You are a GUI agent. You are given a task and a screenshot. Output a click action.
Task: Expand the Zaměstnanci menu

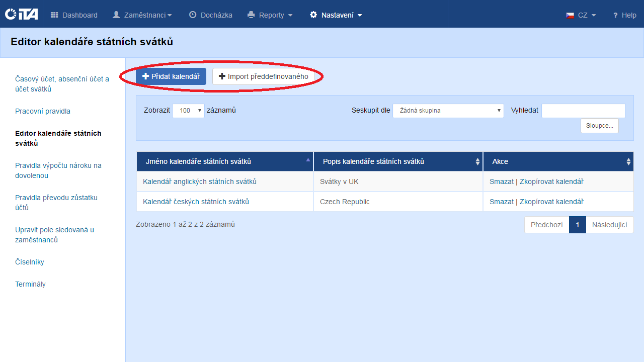[142, 15]
